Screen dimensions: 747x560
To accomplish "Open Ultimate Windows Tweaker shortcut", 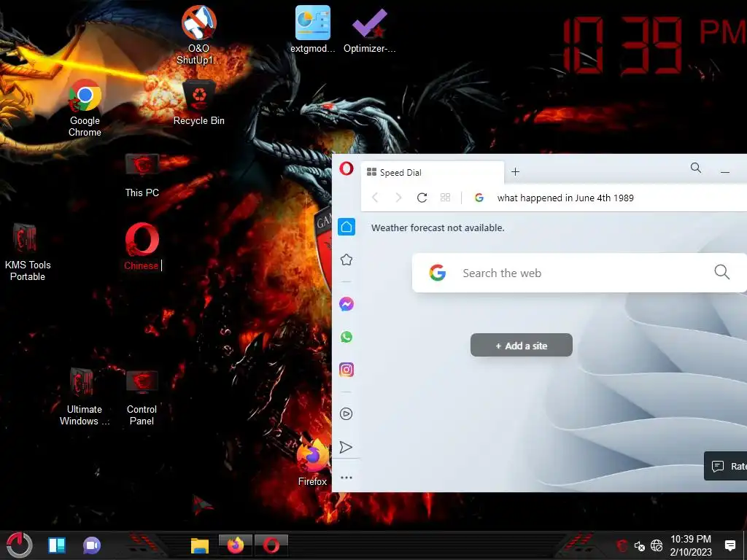I will (85, 396).
